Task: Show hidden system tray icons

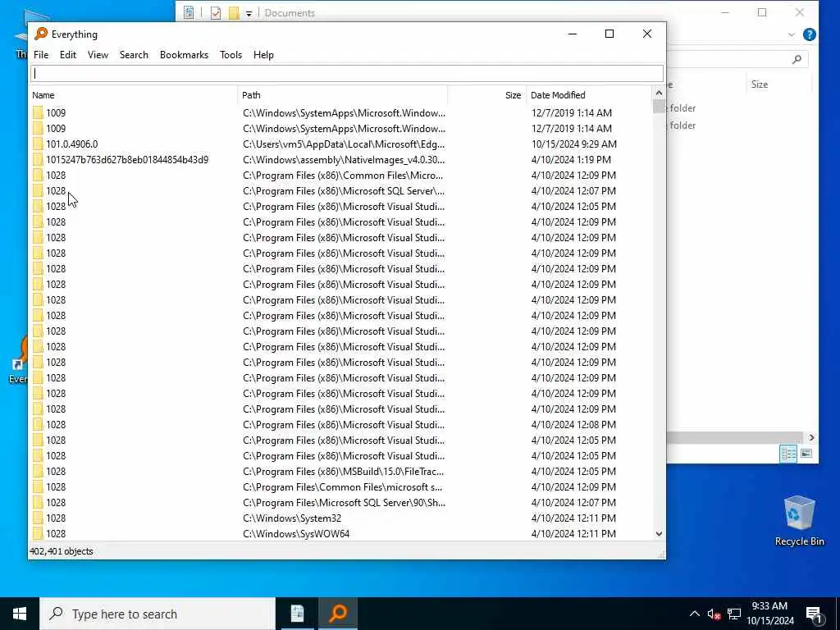Action: tap(694, 614)
